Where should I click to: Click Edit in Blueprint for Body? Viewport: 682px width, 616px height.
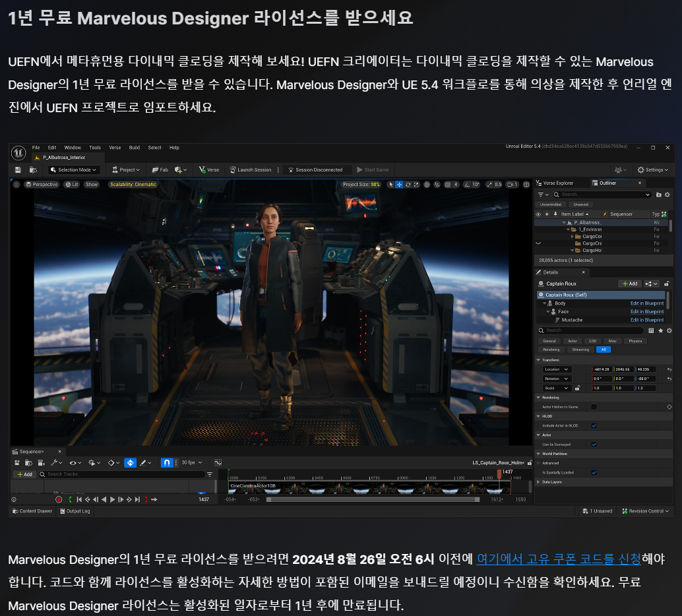tap(647, 303)
